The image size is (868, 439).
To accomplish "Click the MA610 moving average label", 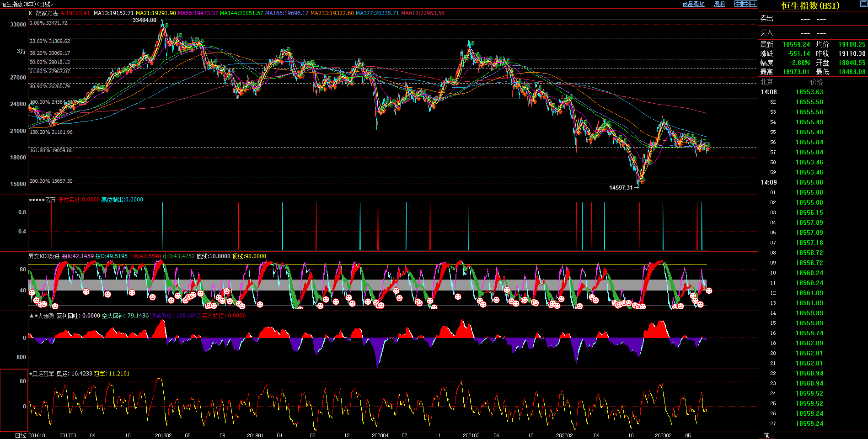I will point(423,13).
